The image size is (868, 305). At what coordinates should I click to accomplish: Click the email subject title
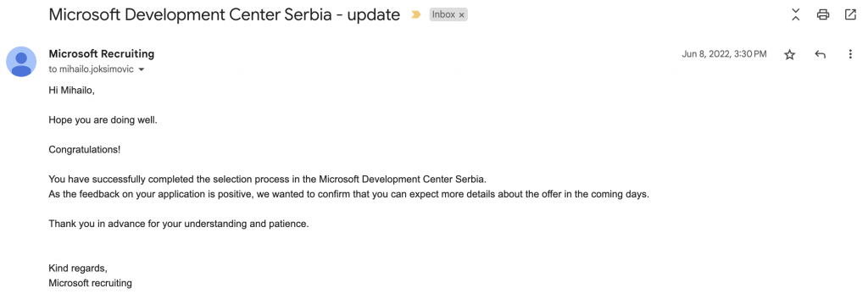224,15
